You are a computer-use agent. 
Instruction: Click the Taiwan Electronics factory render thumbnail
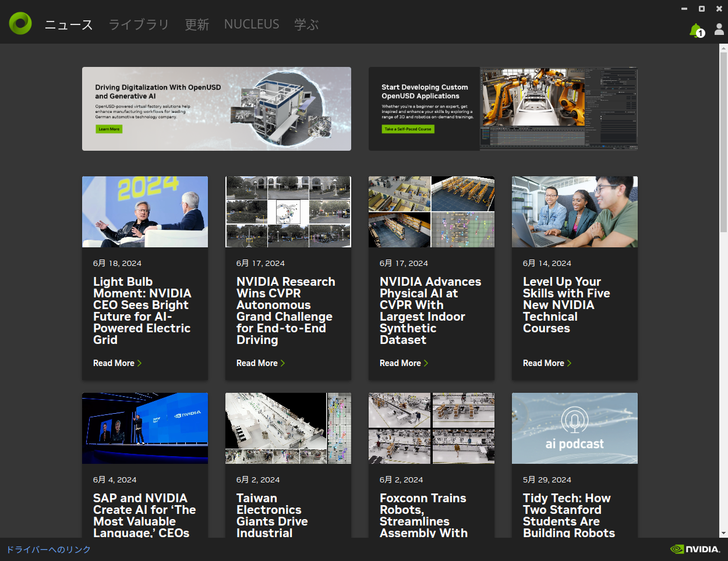point(288,428)
